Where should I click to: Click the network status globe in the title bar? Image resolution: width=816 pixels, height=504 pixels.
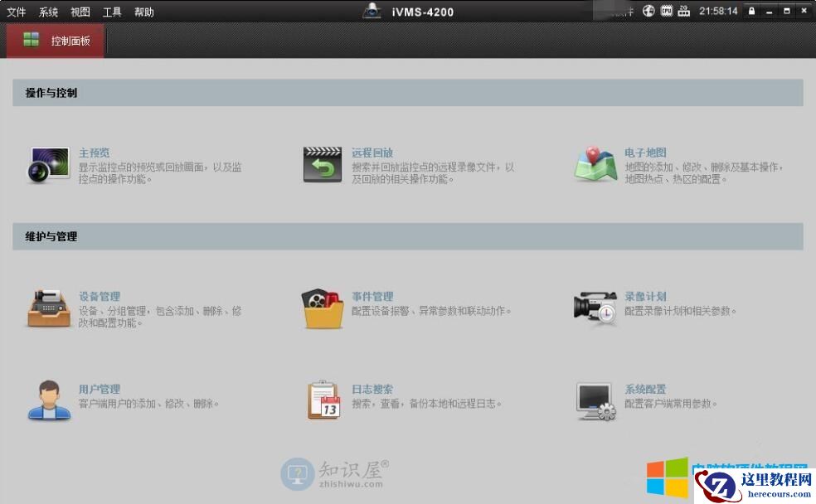(x=650, y=11)
